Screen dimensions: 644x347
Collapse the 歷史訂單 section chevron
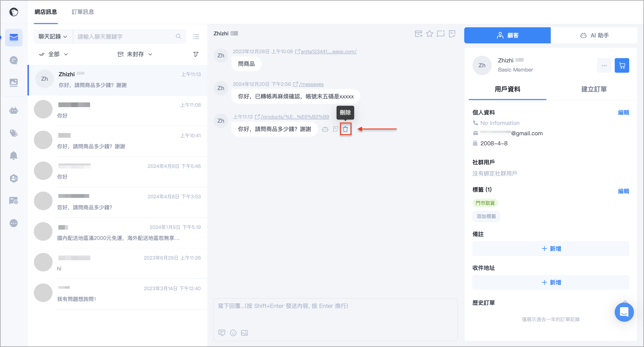(625, 302)
